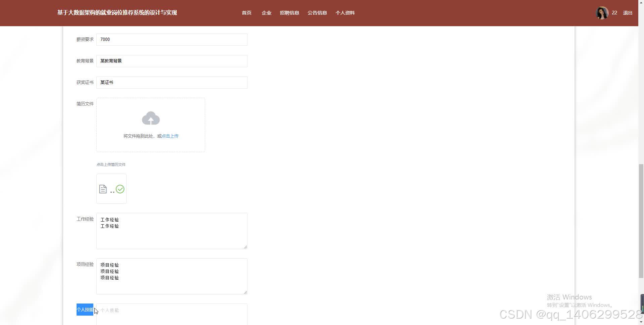Open the 企业 menu item
This screenshot has width=644, height=325.
pyautogui.click(x=267, y=13)
